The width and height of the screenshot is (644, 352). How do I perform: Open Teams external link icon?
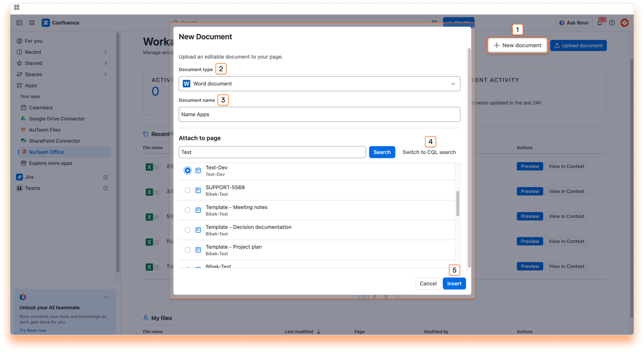coord(105,188)
